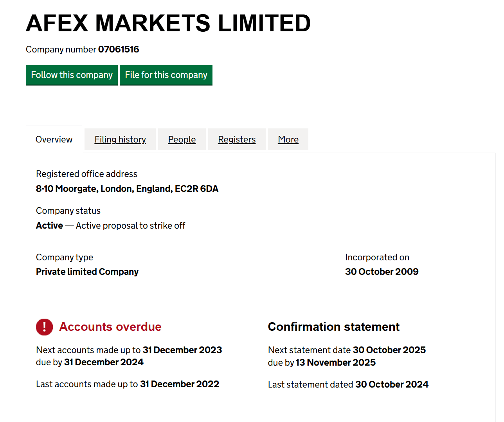Click last statement date 30 October 2024
Viewport: 504px width, 422px height.
392,384
